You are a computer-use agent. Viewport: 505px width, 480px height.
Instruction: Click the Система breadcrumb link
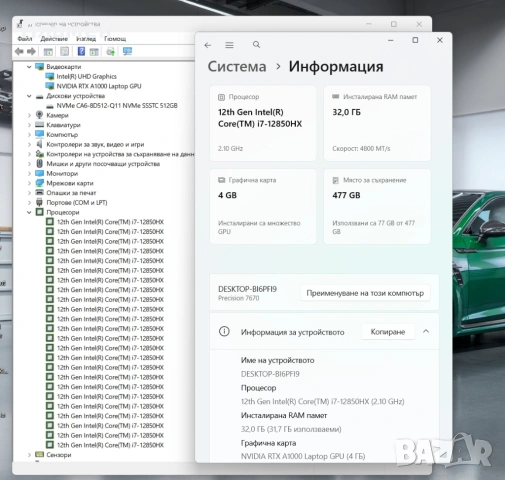pyautogui.click(x=237, y=66)
